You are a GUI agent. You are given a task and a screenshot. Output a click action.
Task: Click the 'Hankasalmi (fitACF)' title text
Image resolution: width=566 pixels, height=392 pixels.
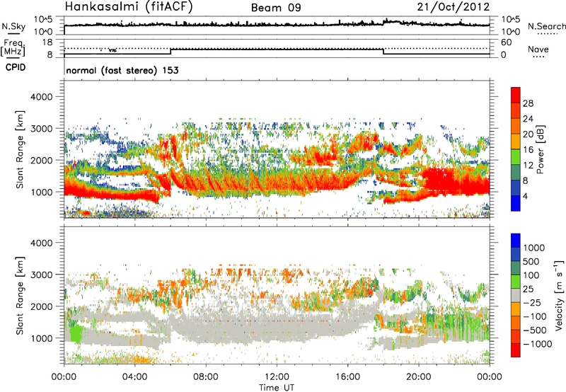[129, 7]
